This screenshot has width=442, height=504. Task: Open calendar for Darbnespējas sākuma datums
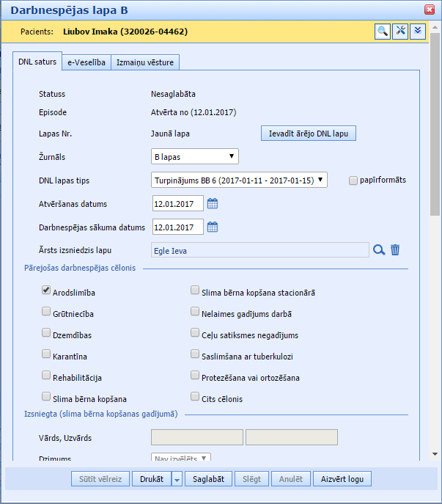click(x=213, y=227)
